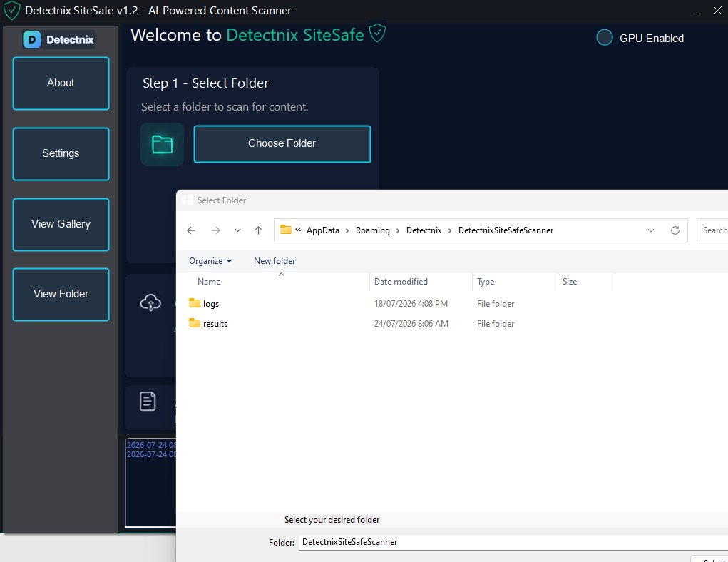728x562 pixels.
Task: Expand chevron after AppData in path
Action: tap(347, 230)
